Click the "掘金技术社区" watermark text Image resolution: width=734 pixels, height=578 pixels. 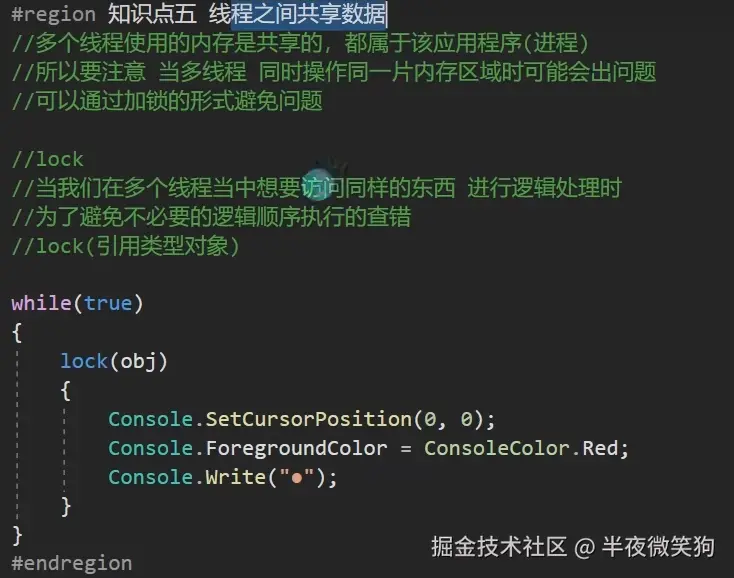[498, 547]
